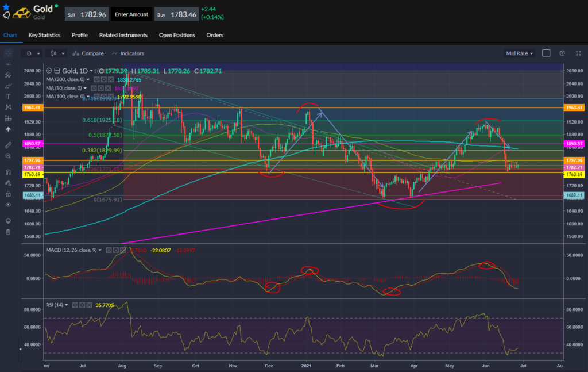
Task: Enter fullscreen chart mode
Action: coord(578,53)
